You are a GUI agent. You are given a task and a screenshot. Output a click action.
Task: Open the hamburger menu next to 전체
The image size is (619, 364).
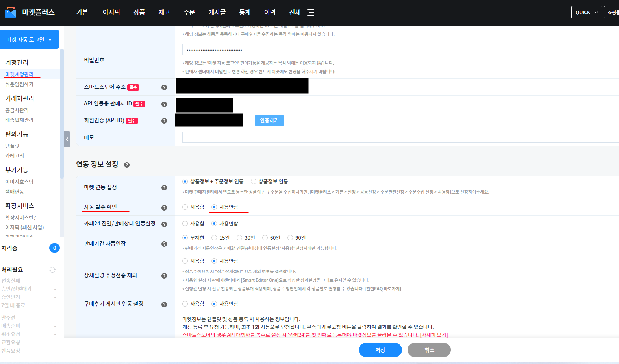(x=311, y=13)
